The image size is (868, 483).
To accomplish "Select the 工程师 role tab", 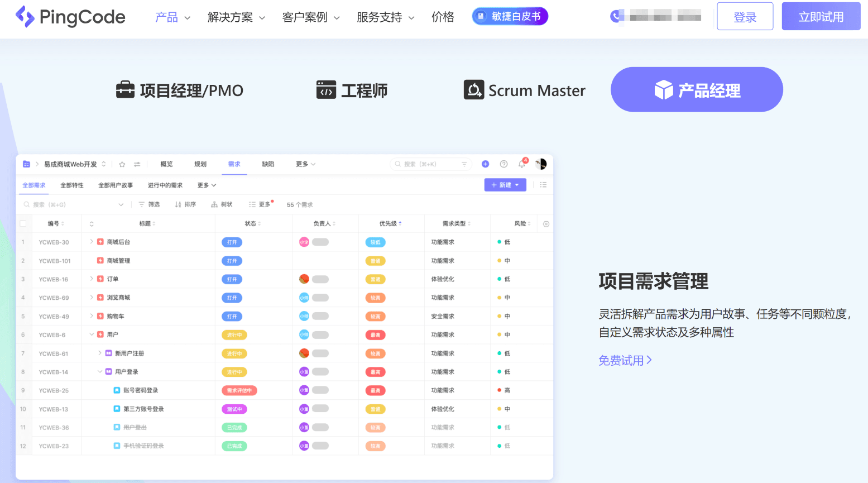I will pyautogui.click(x=352, y=90).
